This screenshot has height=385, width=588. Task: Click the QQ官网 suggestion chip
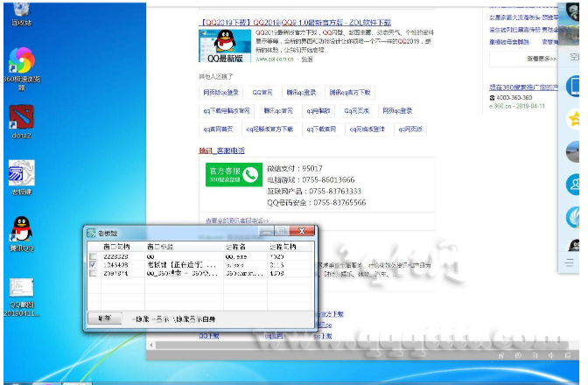tap(262, 92)
